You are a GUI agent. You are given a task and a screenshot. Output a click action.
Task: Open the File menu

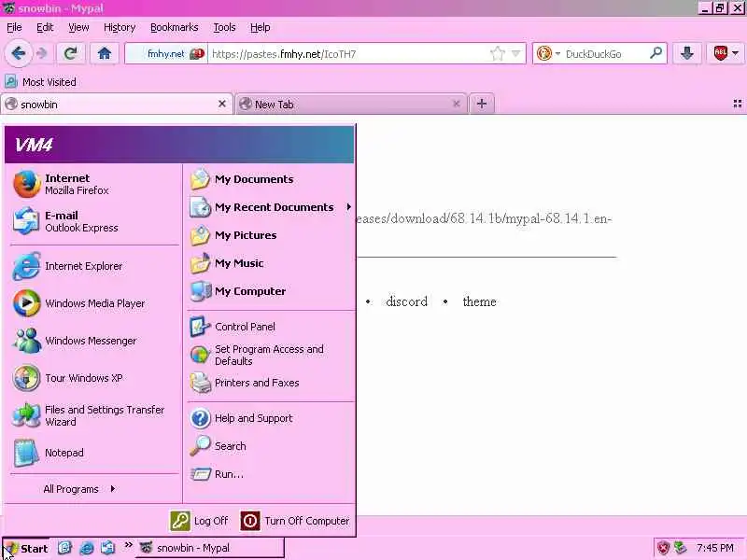(14, 28)
